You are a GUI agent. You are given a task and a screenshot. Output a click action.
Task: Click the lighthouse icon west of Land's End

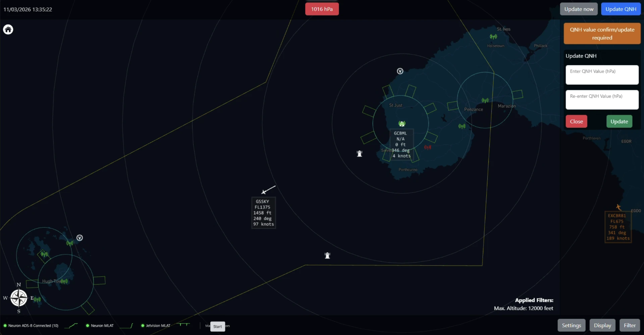(360, 154)
